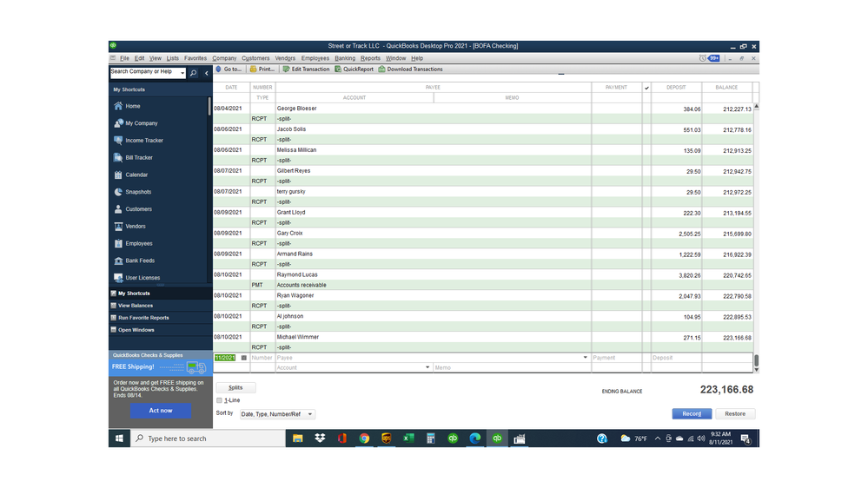Click the reminders clock icon with 99+ badge
868x488 pixels.
coord(709,58)
